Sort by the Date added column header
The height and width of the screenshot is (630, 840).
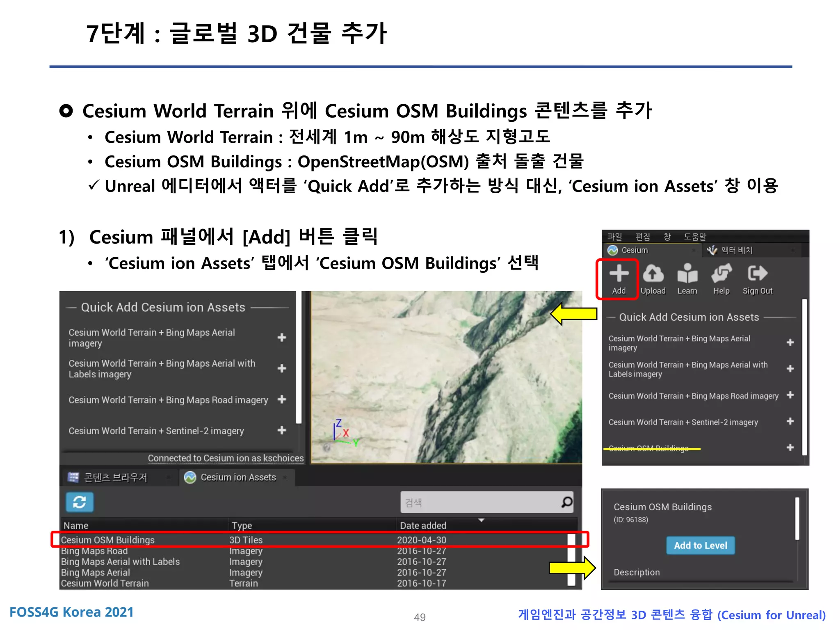pos(486,525)
